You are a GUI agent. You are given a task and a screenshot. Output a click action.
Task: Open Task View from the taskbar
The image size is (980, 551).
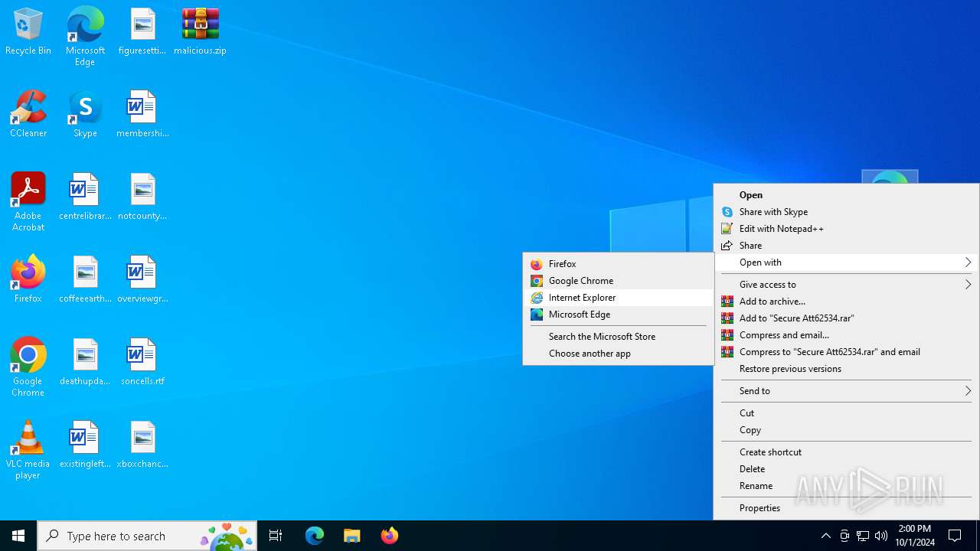(x=276, y=536)
